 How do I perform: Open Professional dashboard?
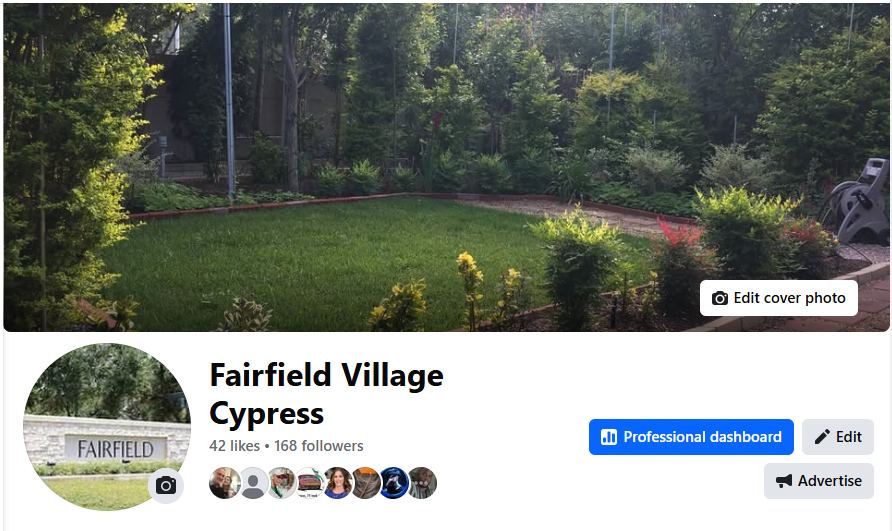pyautogui.click(x=691, y=437)
